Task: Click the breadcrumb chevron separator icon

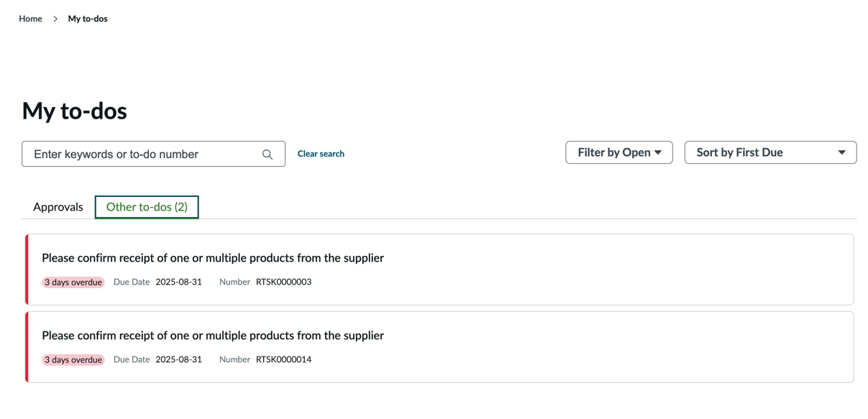Action: (55, 19)
